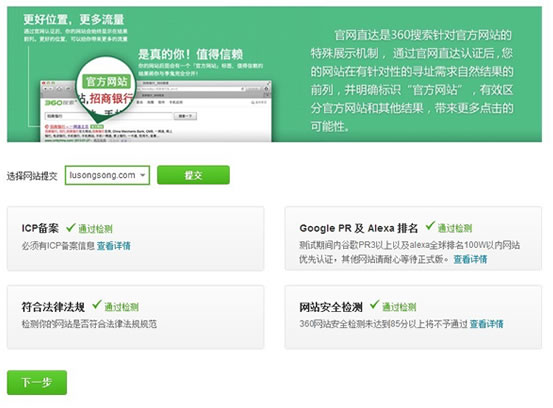
Task: Click 通过检测 status beside 网站安全检测
Action: click(399, 307)
